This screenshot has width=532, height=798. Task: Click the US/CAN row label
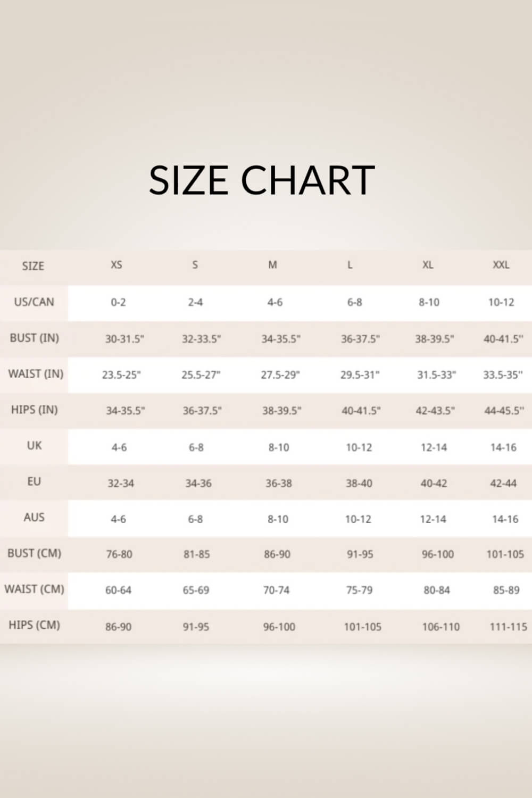pyautogui.click(x=34, y=302)
